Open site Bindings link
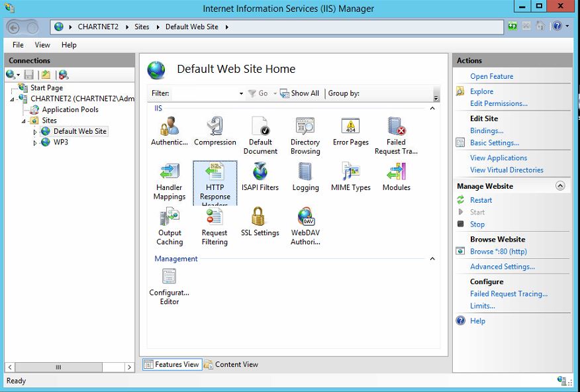 tap(487, 130)
